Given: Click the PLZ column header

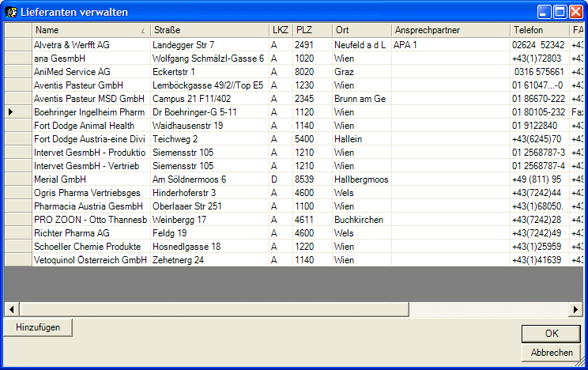Looking at the screenshot, I should pos(312,30).
